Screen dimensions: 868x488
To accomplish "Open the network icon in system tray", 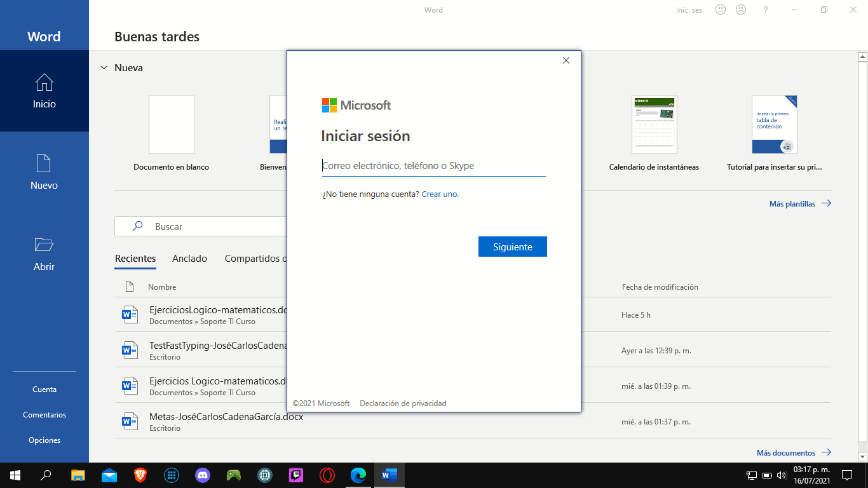I will click(x=752, y=475).
